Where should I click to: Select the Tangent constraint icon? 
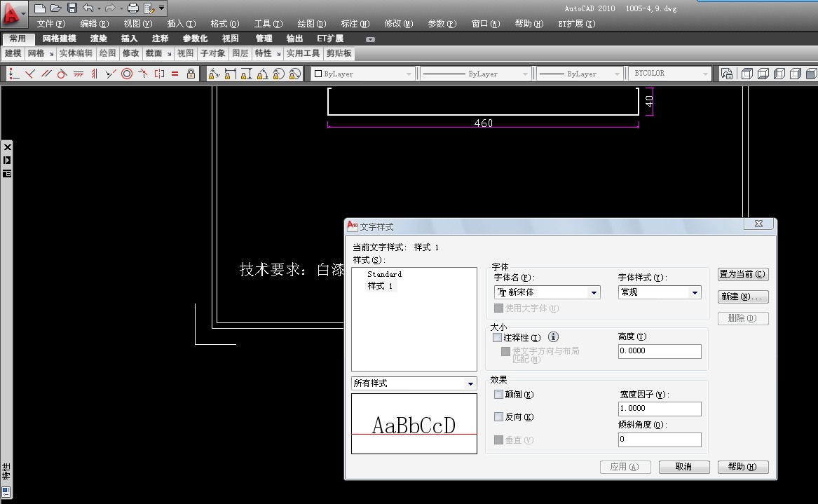(x=62, y=74)
